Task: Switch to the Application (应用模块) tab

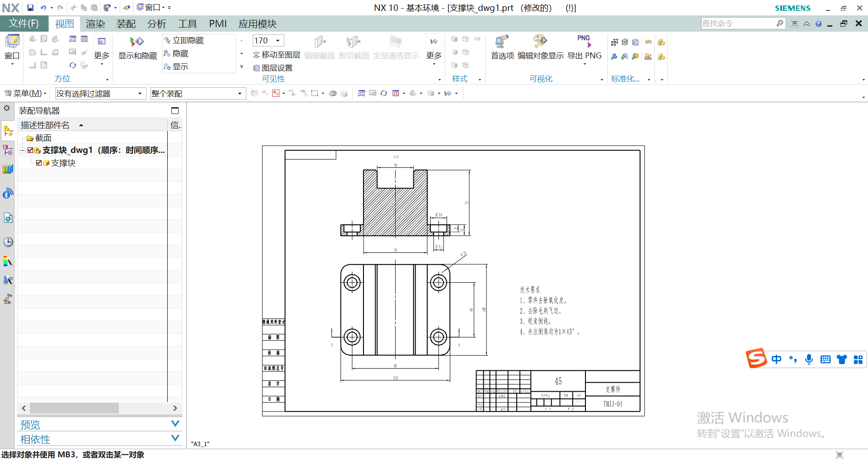Action: point(258,24)
